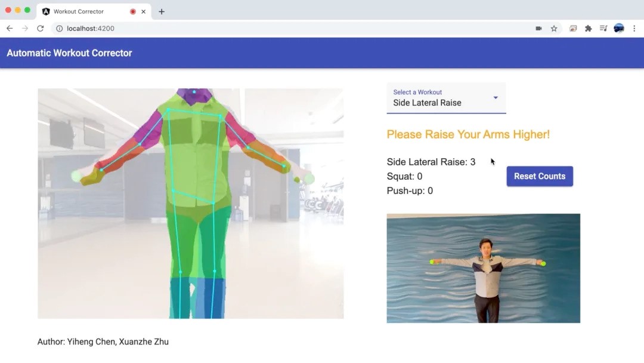Bookmark this page with the star icon
Screen dimensions: 644x363
554,28
